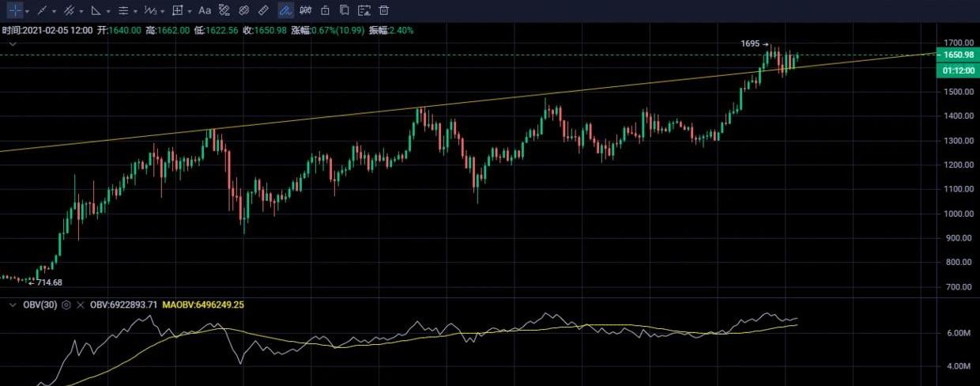Collapse the OBV(30) indicator panel chevron

[x=12, y=305]
